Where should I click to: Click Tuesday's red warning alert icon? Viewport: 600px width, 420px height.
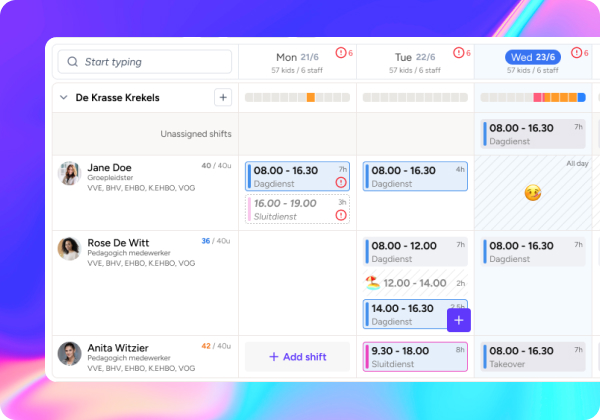click(x=459, y=53)
